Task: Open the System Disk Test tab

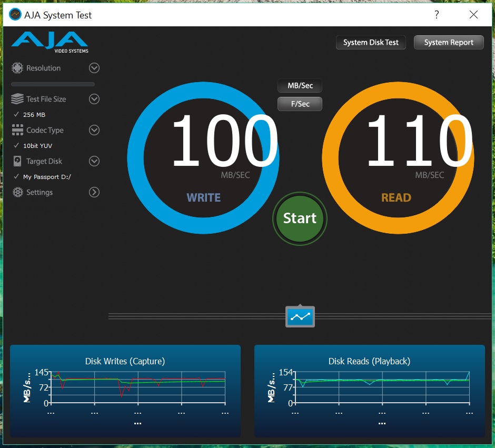Action: [x=371, y=42]
